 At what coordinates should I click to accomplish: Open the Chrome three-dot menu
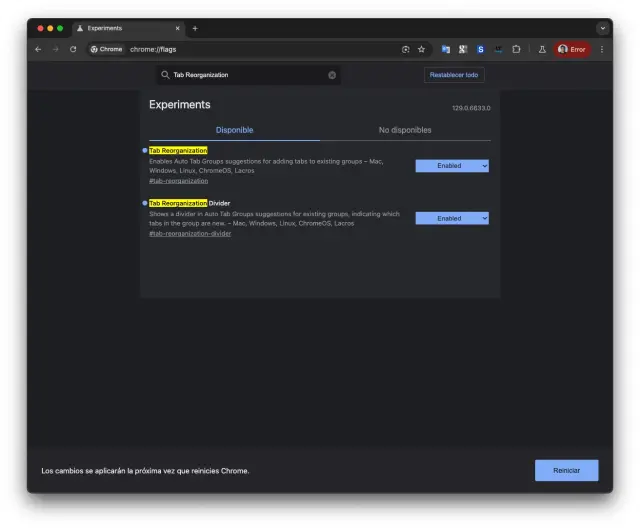[x=602, y=49]
